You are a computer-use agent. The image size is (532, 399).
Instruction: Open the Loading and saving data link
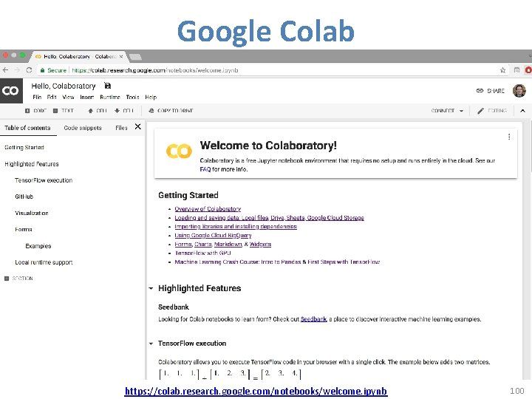[270, 217]
